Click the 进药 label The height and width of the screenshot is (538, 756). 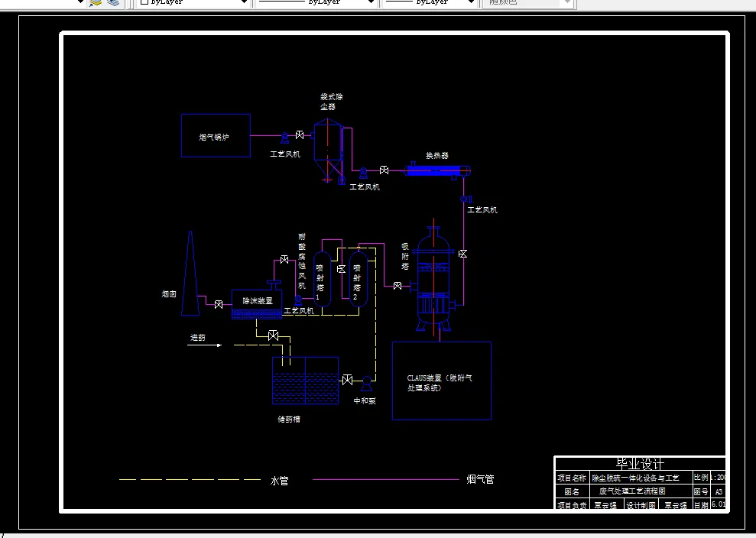coord(198,338)
